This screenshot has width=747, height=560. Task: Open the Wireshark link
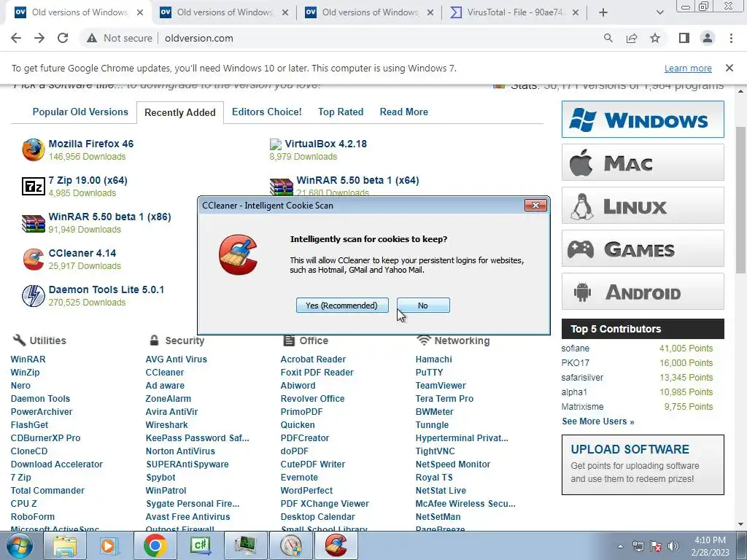coord(167,425)
